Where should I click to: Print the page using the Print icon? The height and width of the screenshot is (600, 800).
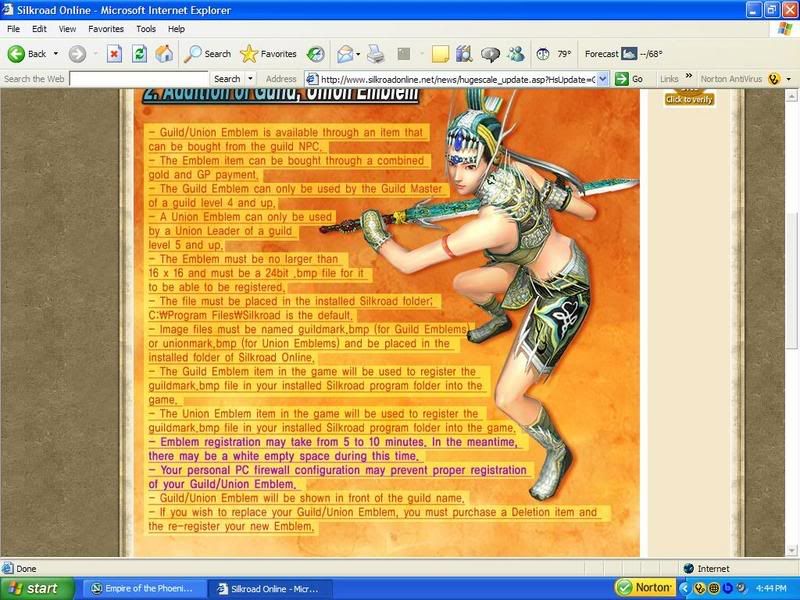click(376, 54)
